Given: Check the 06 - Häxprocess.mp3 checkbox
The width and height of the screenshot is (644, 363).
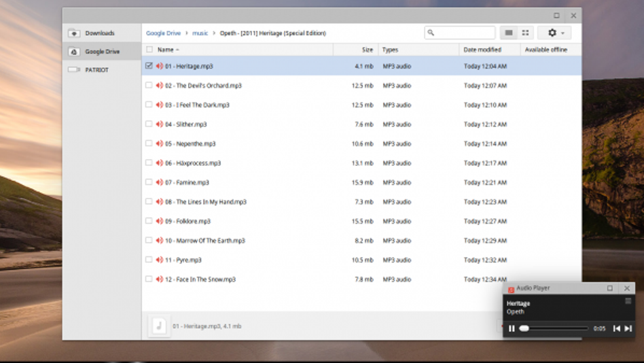Looking at the screenshot, I should tap(149, 162).
